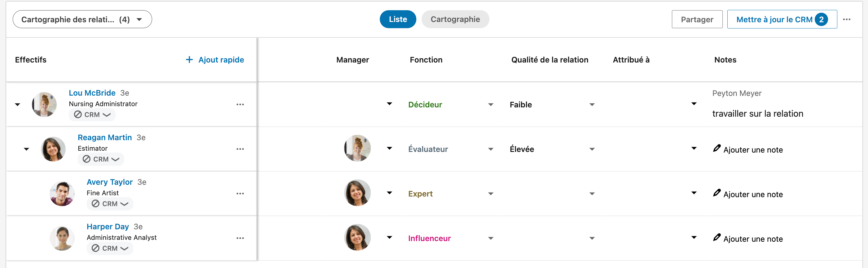Image resolution: width=868 pixels, height=268 pixels.
Task: Click the Partager button
Action: click(x=697, y=19)
